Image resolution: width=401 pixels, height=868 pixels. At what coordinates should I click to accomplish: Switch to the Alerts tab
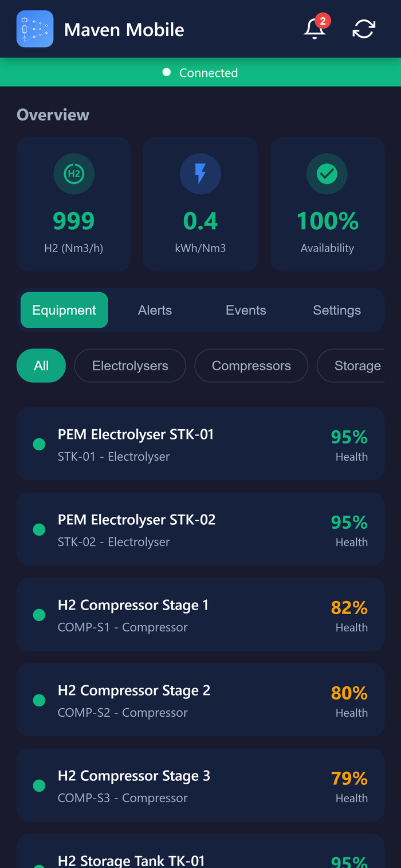click(x=155, y=310)
